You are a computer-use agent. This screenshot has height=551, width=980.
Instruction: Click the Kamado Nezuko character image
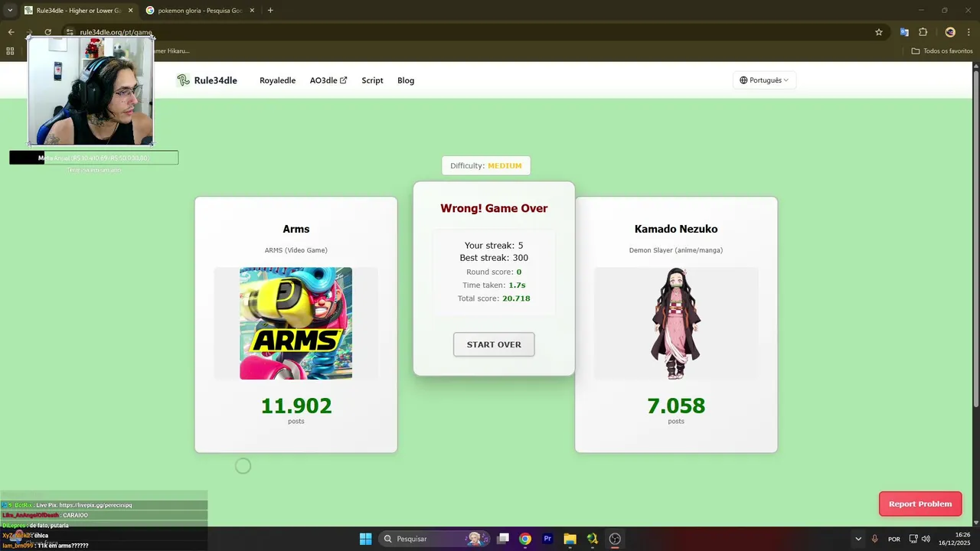point(676,323)
